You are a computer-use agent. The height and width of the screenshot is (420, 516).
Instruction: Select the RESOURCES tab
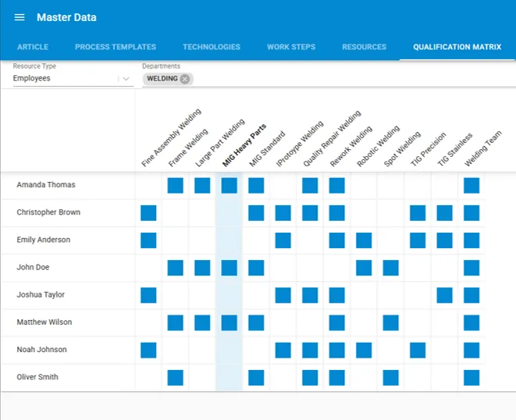tap(365, 47)
